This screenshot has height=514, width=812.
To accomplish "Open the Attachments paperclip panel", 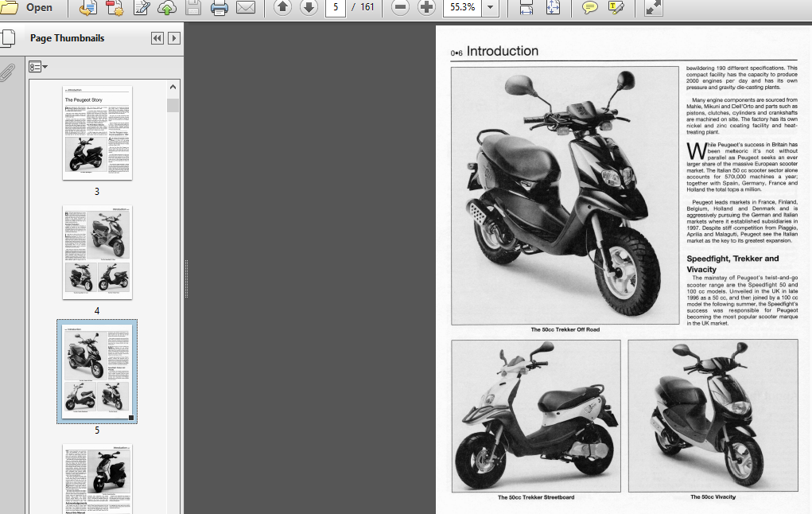I will pos(6,72).
